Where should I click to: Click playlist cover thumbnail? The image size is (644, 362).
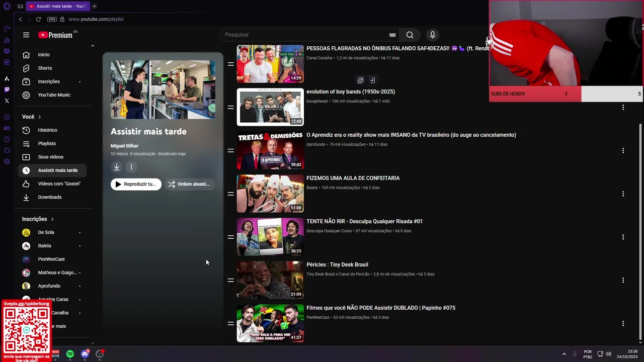(x=163, y=89)
